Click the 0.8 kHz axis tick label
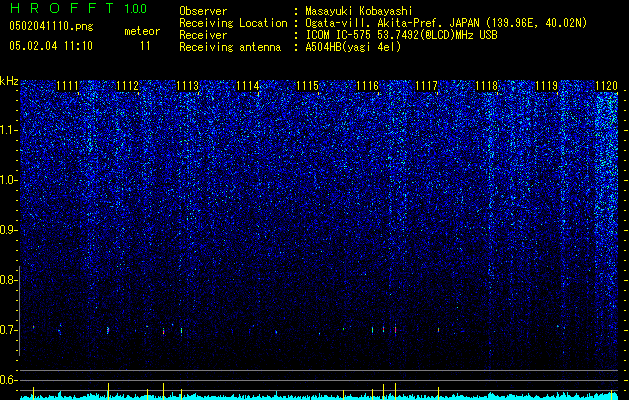 pyautogui.click(x=8, y=280)
